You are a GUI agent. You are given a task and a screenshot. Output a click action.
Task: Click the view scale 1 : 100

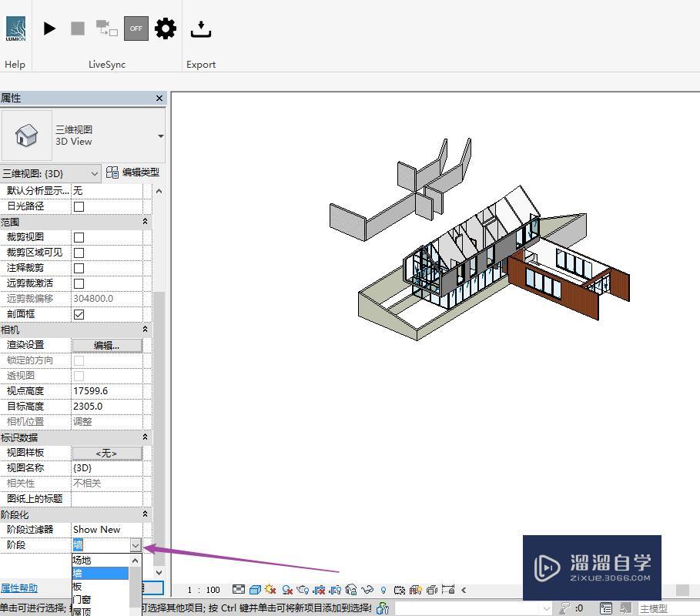(x=203, y=590)
